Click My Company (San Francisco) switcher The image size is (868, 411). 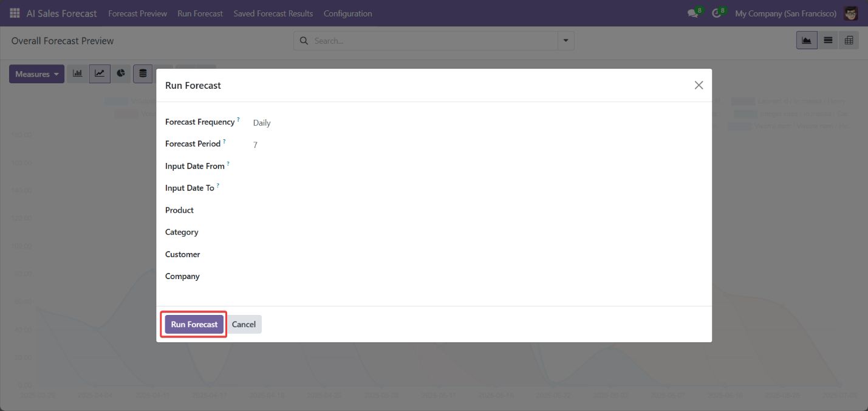[x=785, y=13]
